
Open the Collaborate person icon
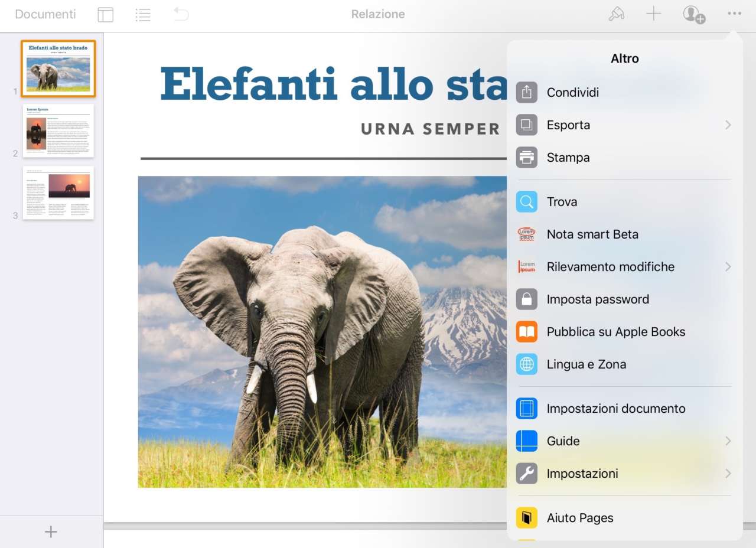(694, 14)
